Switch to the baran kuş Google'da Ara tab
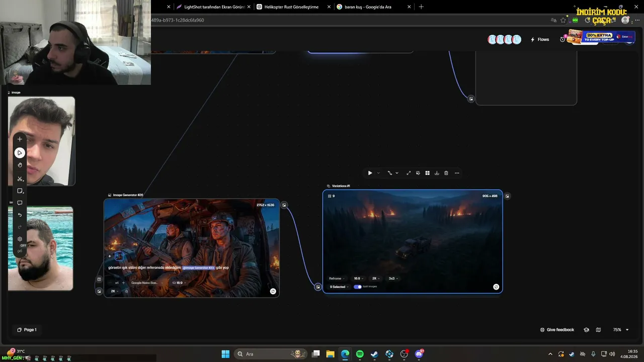644x362 pixels. [x=371, y=7]
